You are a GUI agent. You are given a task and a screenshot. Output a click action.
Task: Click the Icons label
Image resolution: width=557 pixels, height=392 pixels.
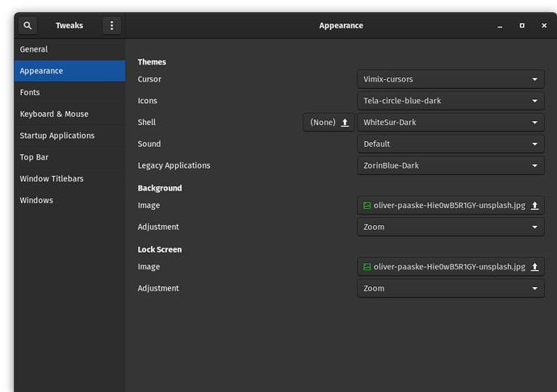tap(148, 101)
